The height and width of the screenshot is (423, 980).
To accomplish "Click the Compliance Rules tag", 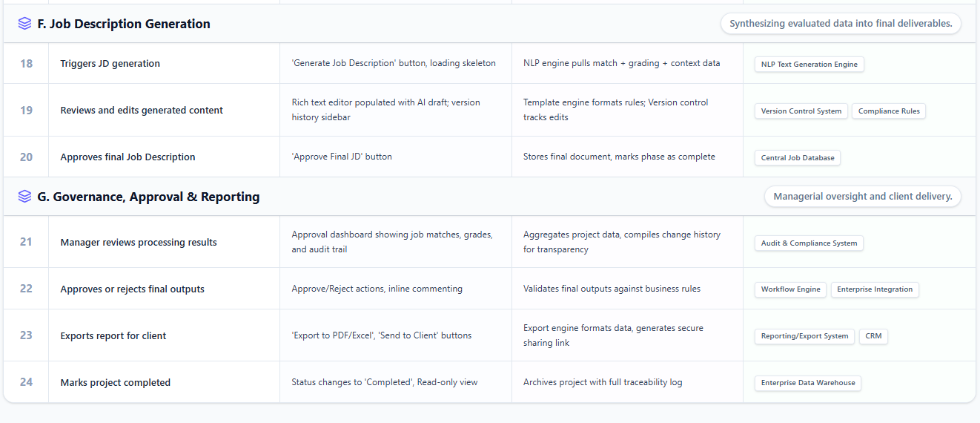I will 888,111.
